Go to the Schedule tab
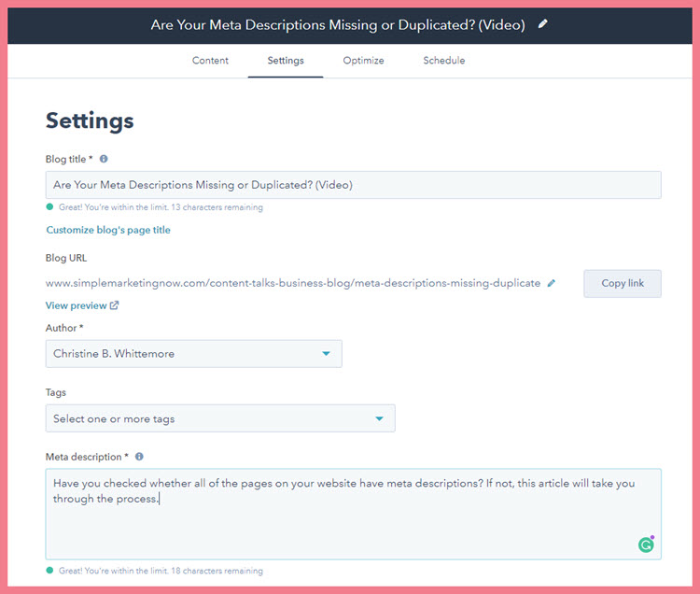 pos(443,61)
